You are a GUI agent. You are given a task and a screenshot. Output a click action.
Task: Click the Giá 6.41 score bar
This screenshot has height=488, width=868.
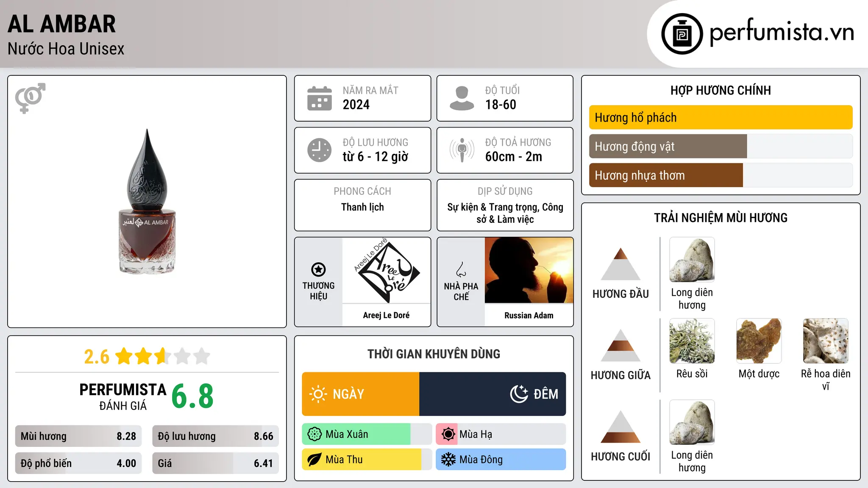coord(215,463)
